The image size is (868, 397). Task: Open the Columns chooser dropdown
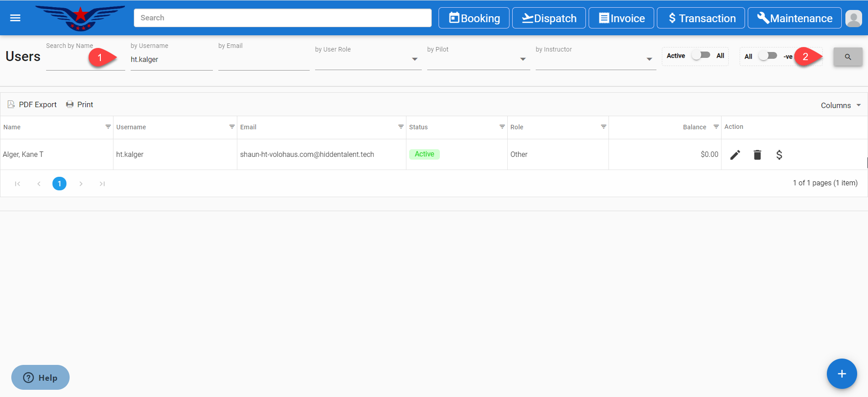(x=840, y=105)
